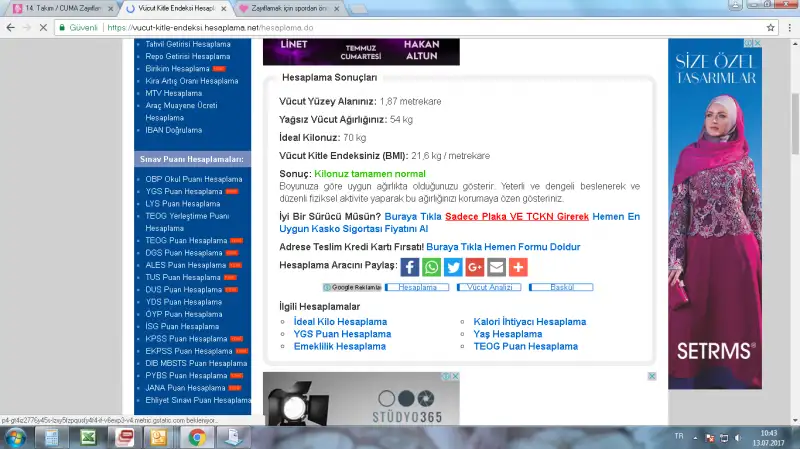Open MTV Hesaplama link

[173, 93]
